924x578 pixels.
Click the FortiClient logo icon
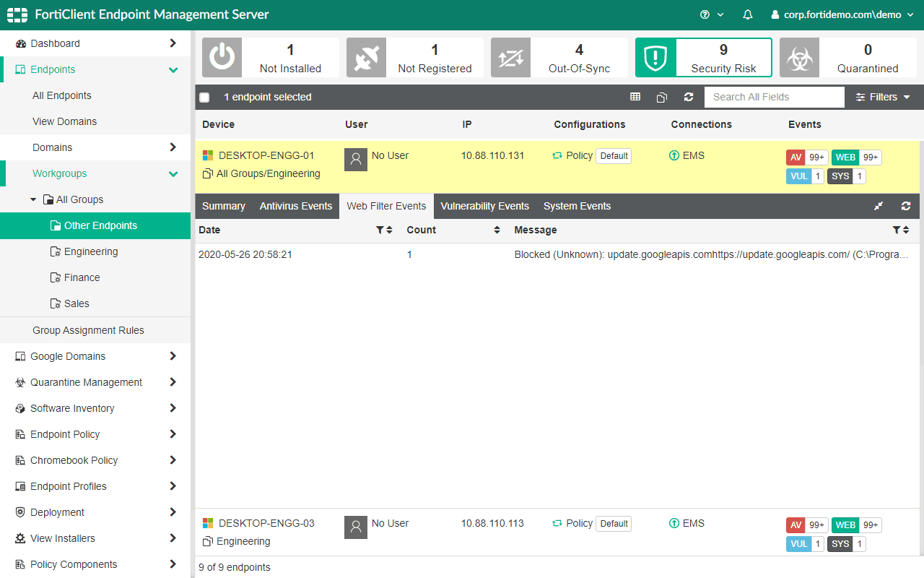pyautogui.click(x=17, y=14)
